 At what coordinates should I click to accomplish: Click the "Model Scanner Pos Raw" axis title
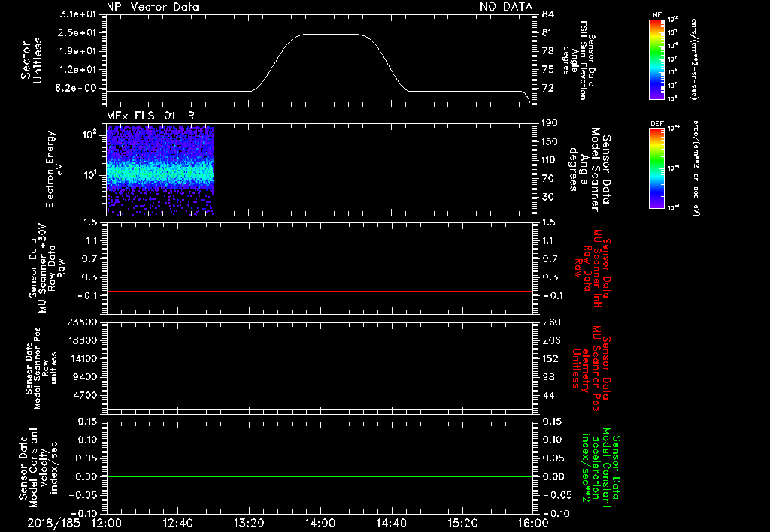[x=41, y=368]
